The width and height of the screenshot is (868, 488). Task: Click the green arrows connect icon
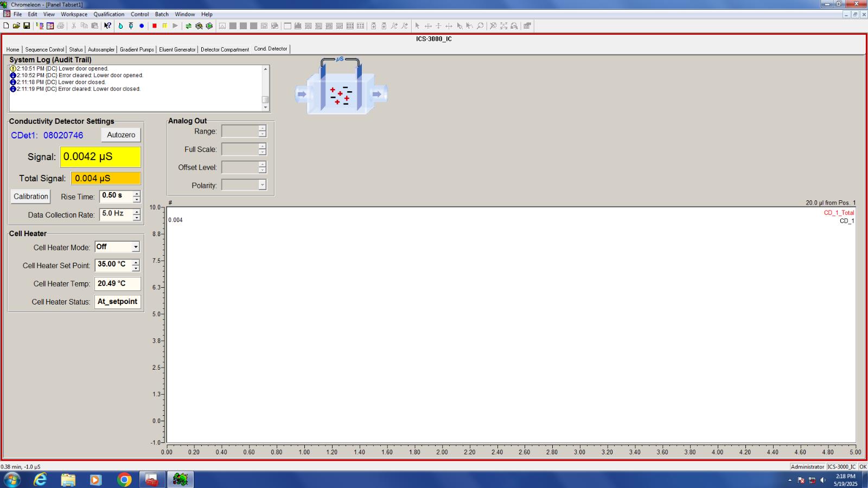(188, 26)
